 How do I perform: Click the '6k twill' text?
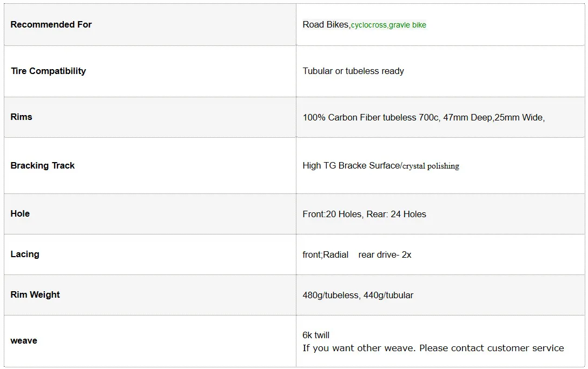click(316, 335)
